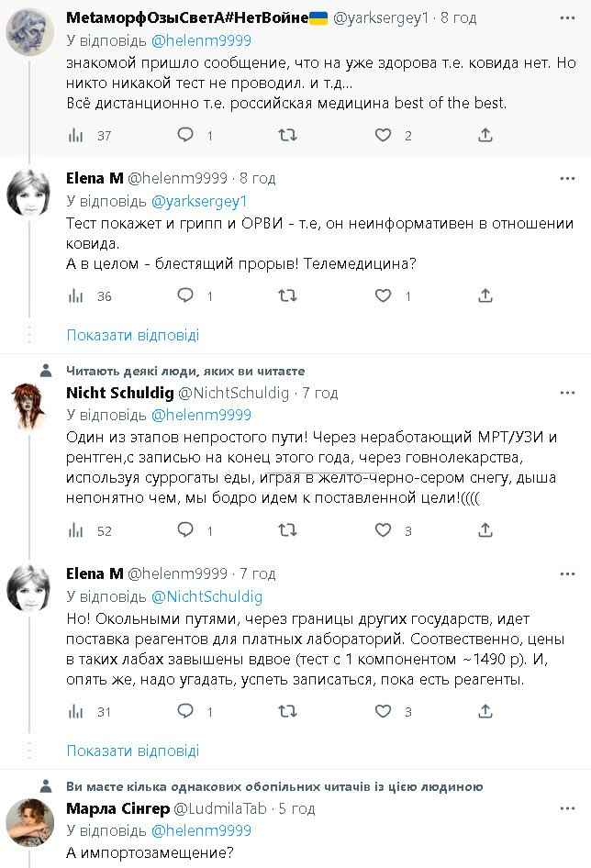Open Марла Сінгер's profile picture
The image size is (591, 868).
pos(28,822)
